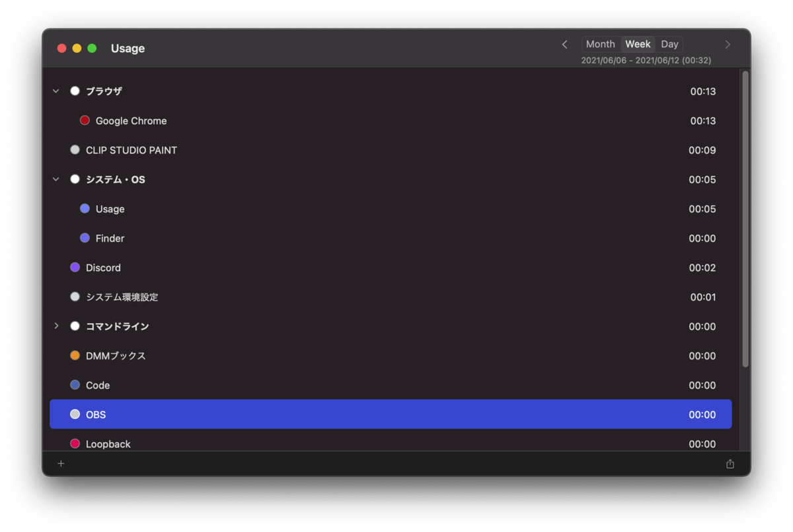Click the plus icon to add a group

coord(61,464)
